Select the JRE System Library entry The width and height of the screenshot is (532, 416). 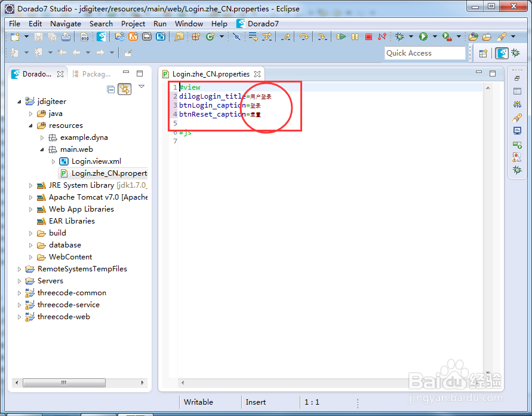point(92,185)
